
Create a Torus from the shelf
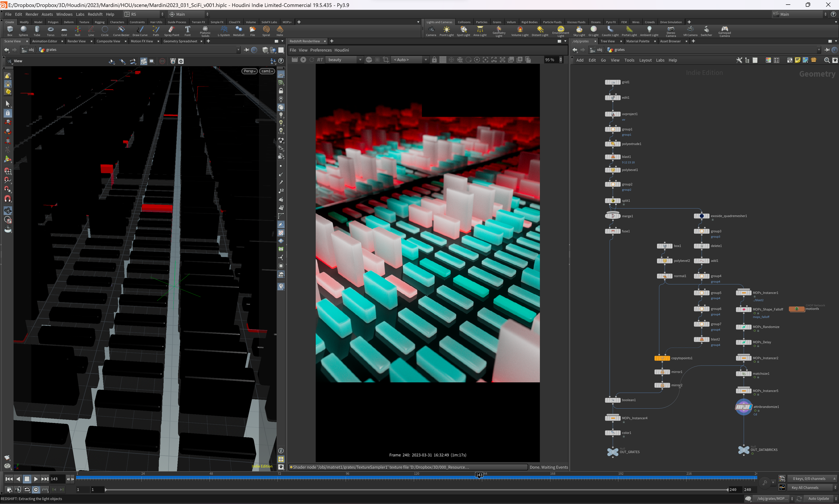point(51,31)
